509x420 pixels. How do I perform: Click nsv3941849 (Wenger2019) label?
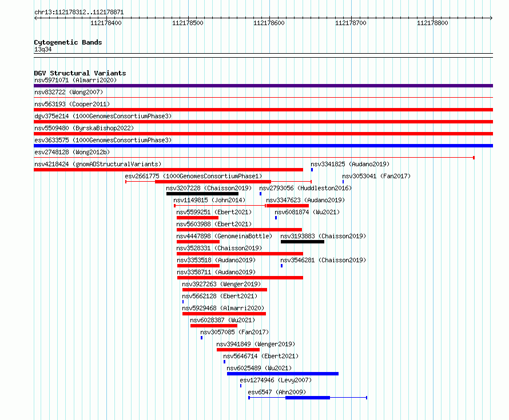coord(256,344)
